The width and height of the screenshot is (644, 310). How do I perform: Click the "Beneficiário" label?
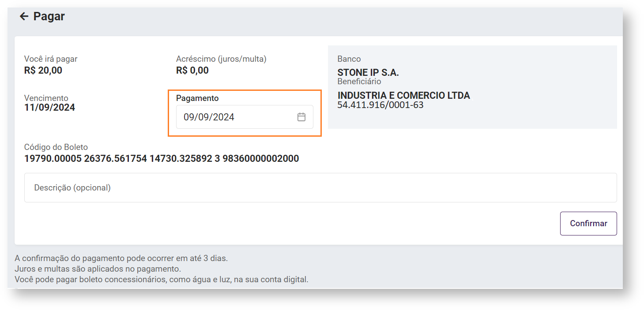point(359,82)
